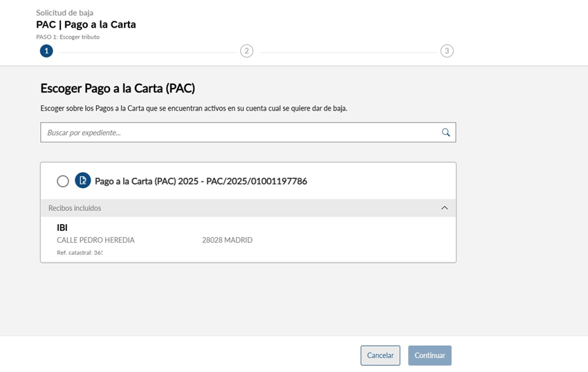Select the IBI receipt title
Image resolution: width=588 pixels, height=372 pixels.
pos(62,227)
